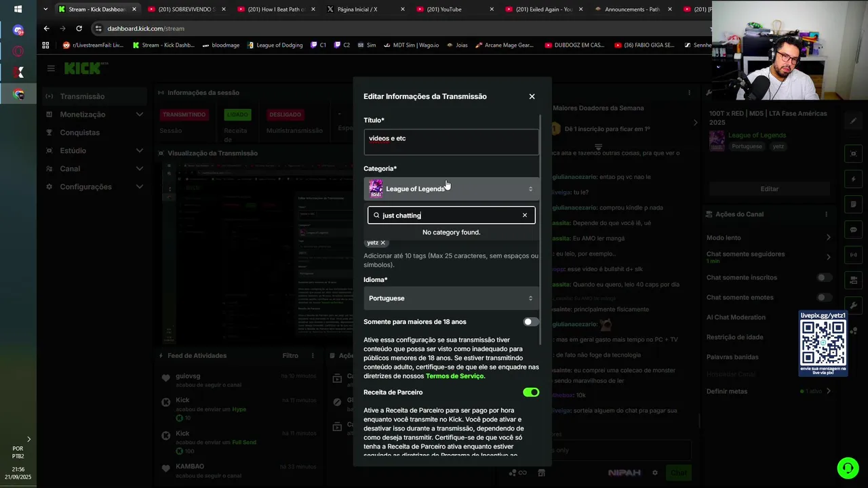This screenshot has width=868, height=488.
Task: Click the broadcast signal icon in right rail
Action: pyautogui.click(x=854, y=255)
